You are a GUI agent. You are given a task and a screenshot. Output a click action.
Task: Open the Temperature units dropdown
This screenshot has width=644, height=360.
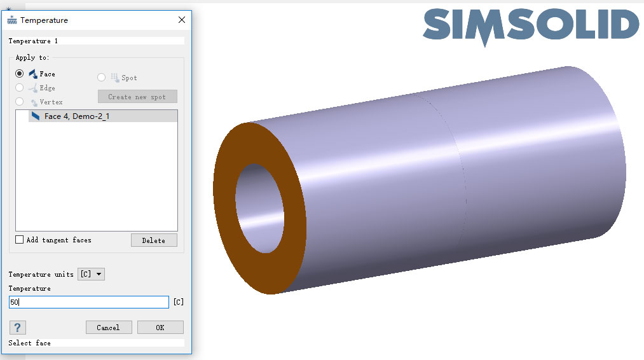pyautogui.click(x=91, y=274)
